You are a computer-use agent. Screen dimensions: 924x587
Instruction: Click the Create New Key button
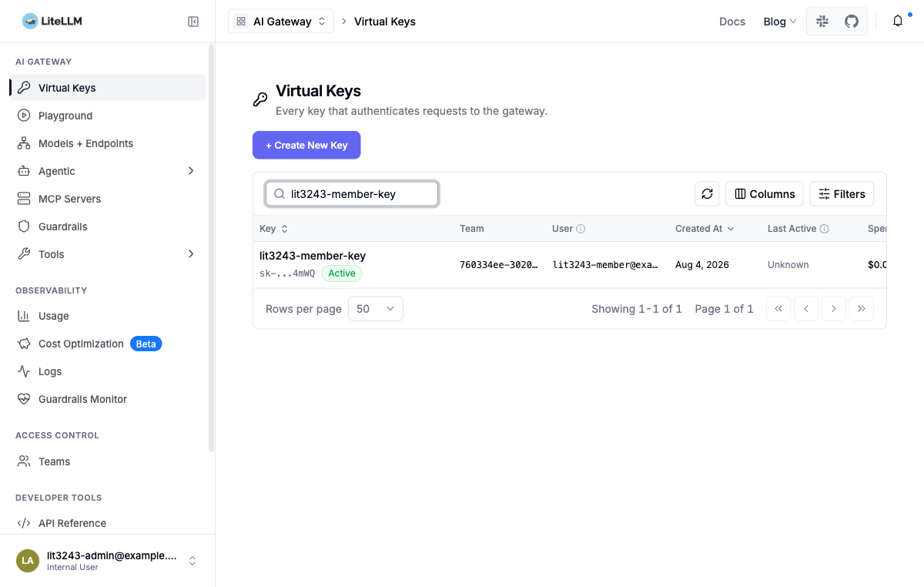click(306, 145)
